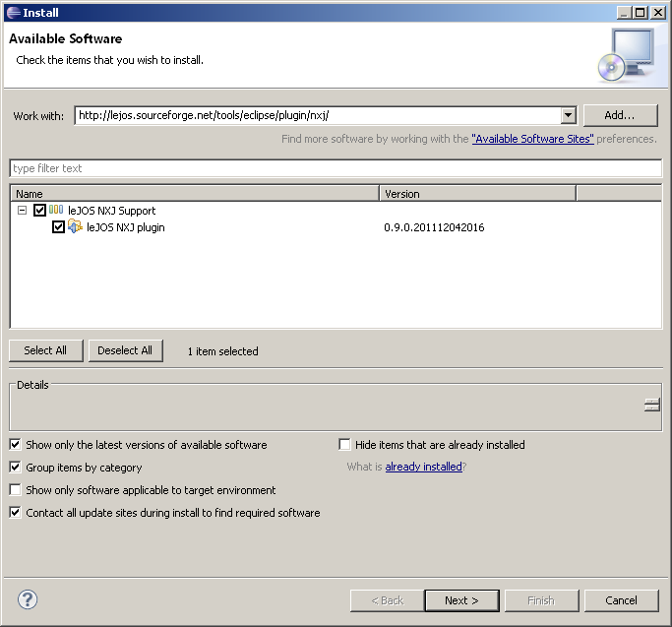The height and width of the screenshot is (627, 672).
Task: Open the already installed link
Action: point(423,467)
